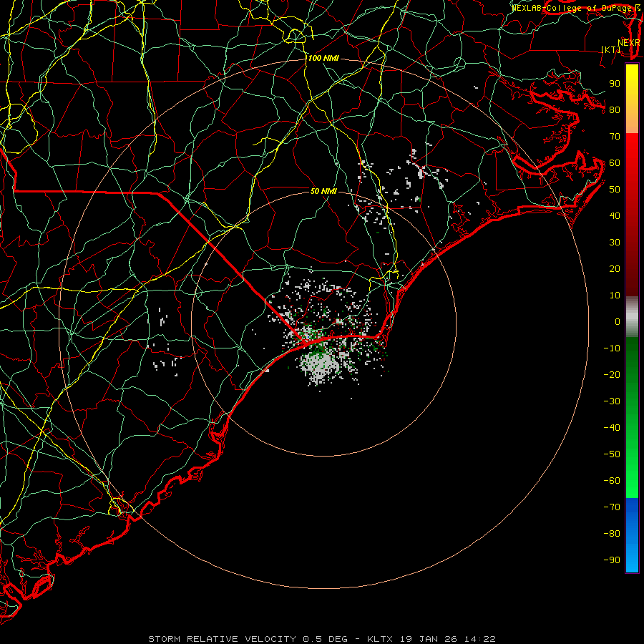This screenshot has height=644, width=644.
Task: Click the -20 value on the velocity scale
Action: [612, 375]
